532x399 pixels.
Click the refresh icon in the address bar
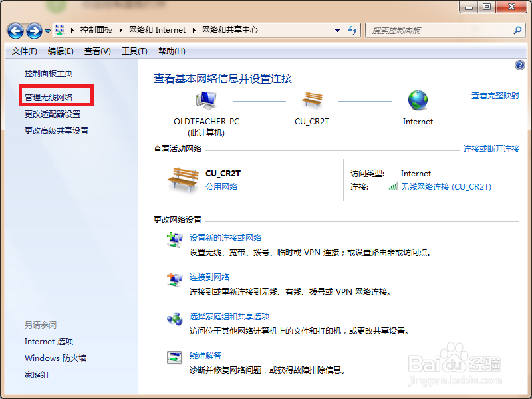click(352, 30)
